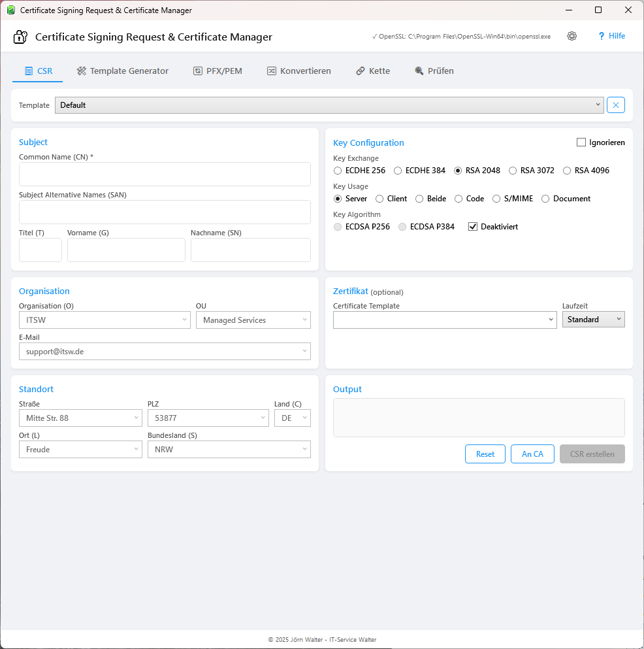Open the settings gear icon
The height and width of the screenshot is (649, 644).
(572, 36)
